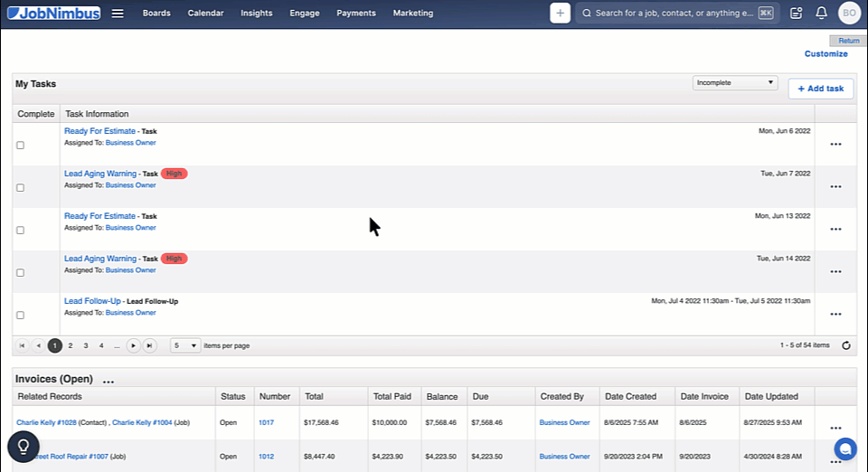868x472 pixels.
Task: Sort invoices by Date Created column
Action: click(630, 397)
